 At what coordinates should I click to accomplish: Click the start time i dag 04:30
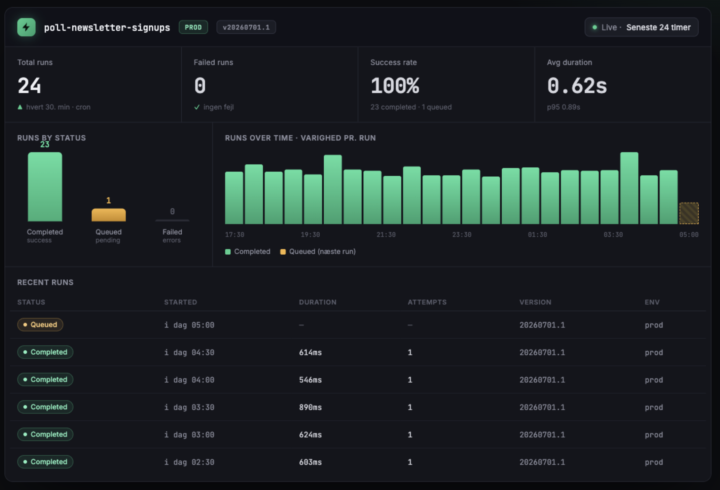click(189, 353)
